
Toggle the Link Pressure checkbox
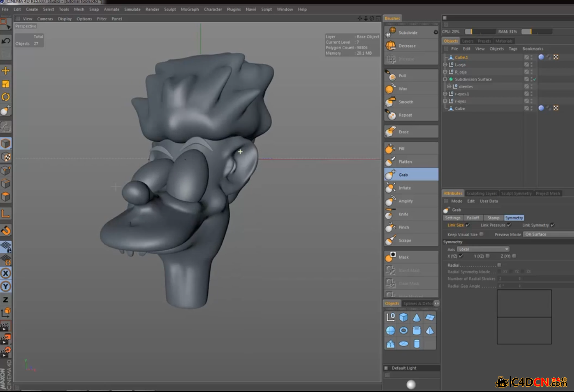click(509, 225)
